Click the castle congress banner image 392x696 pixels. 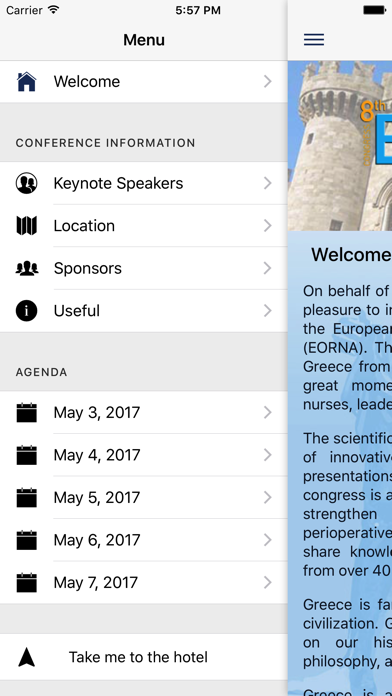click(340, 146)
